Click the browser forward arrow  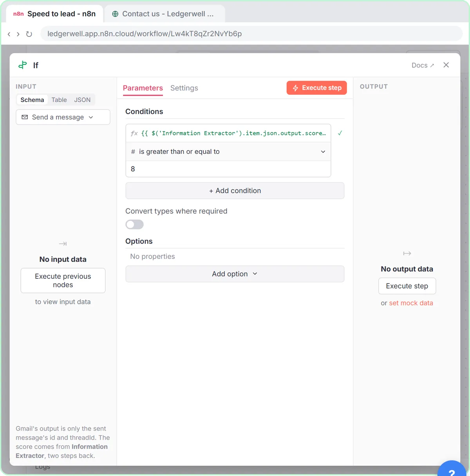coord(18,34)
